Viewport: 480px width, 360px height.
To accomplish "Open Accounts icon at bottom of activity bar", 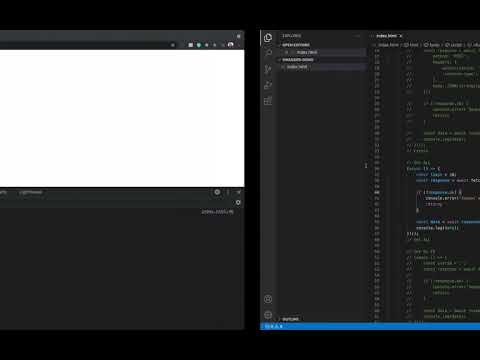I will [268, 299].
